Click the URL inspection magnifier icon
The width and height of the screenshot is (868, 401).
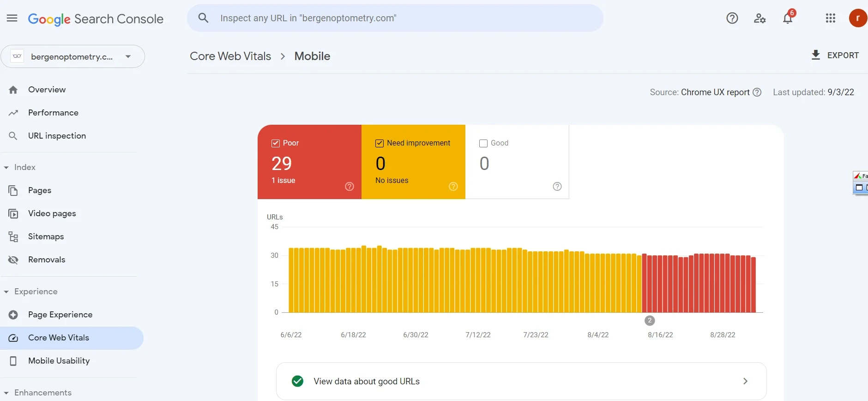tap(13, 136)
